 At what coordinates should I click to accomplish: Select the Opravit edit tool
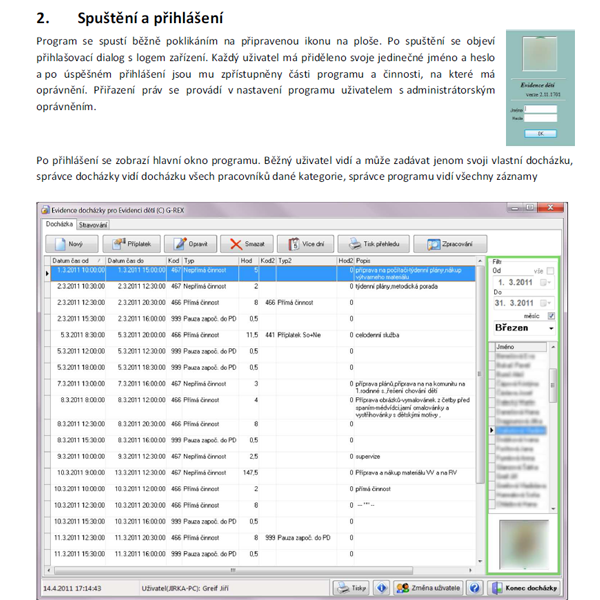tap(191, 244)
